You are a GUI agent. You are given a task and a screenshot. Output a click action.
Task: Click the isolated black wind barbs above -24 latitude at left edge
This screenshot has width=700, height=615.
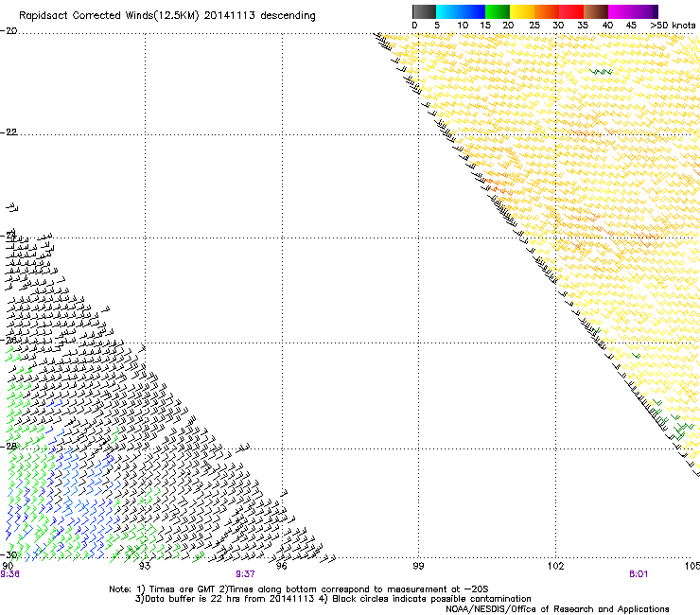[12, 207]
